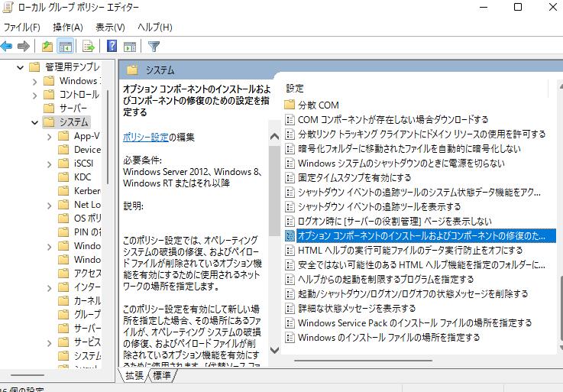Image resolution: width=563 pixels, height=392 pixels.
Task: Open the Help question mark icon
Action: point(112,46)
